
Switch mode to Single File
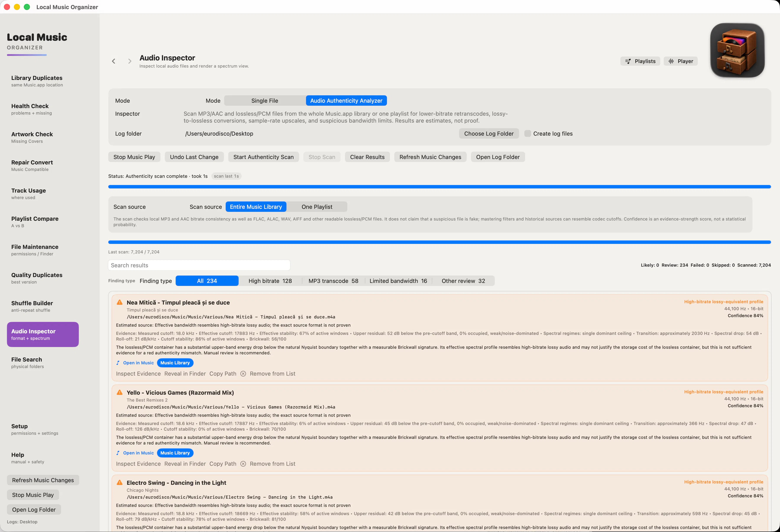click(265, 101)
